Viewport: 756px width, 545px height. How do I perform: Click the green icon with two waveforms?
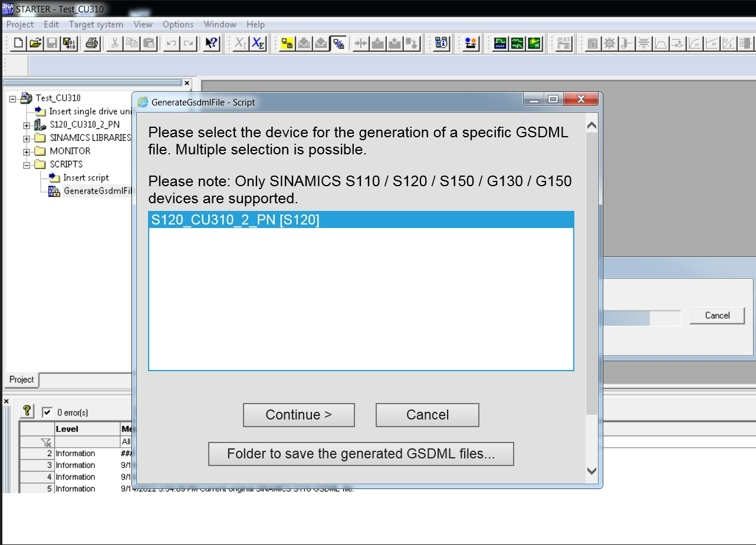[517, 43]
